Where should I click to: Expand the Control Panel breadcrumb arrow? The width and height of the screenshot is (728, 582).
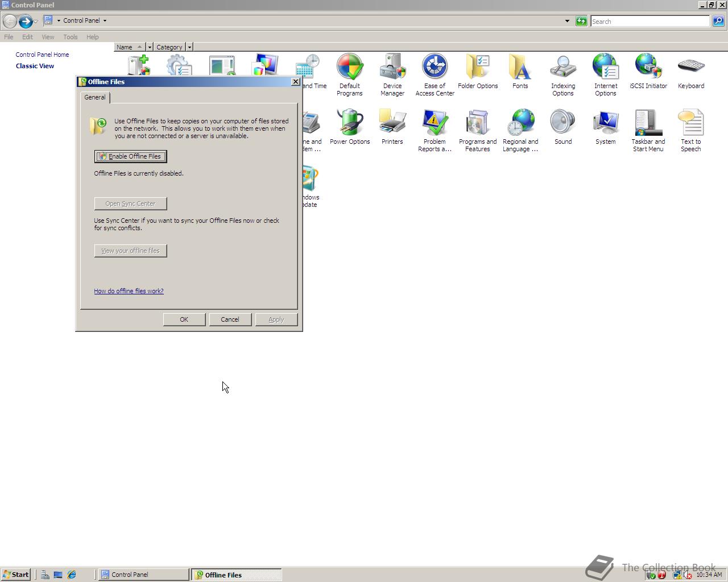point(105,20)
